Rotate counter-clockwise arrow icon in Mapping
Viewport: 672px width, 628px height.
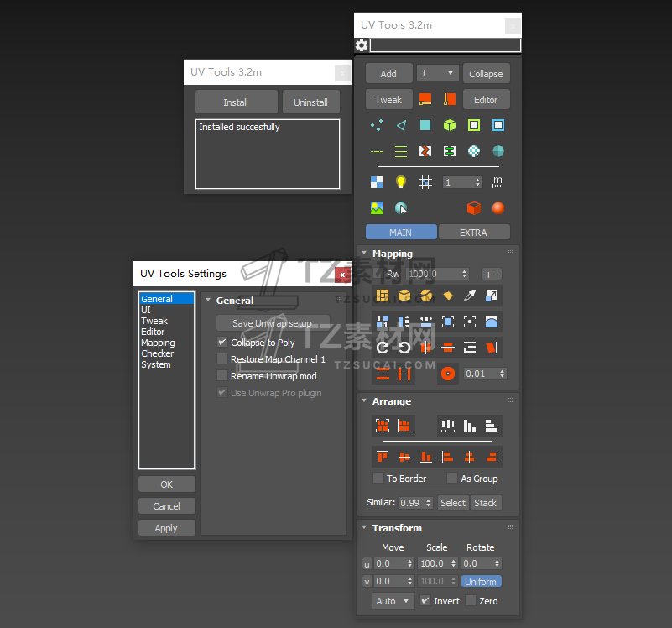(x=404, y=348)
